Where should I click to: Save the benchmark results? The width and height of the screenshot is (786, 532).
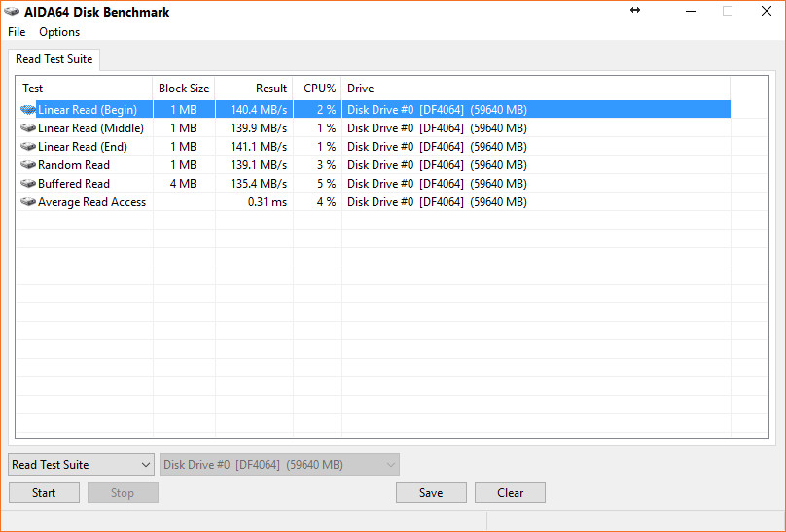pyautogui.click(x=431, y=492)
